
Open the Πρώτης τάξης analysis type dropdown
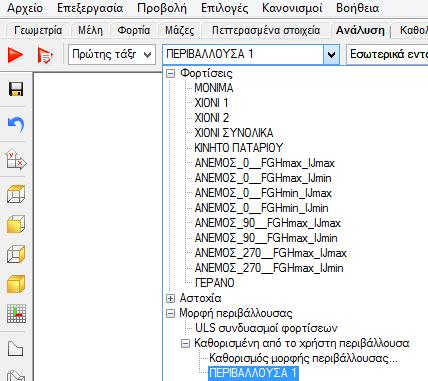pyautogui.click(x=112, y=54)
